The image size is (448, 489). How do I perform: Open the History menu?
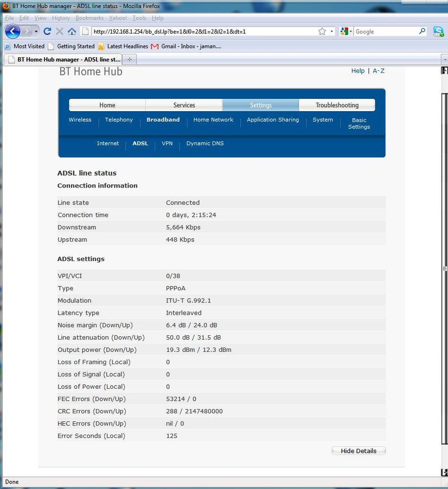point(61,18)
